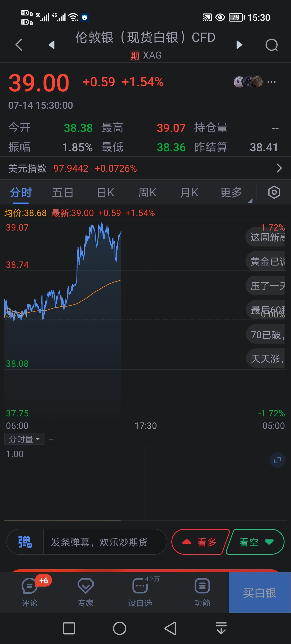Screen dimensions: 291x644
Task: Tap the 发条弹幕 comment input field
Action: click(x=105, y=542)
